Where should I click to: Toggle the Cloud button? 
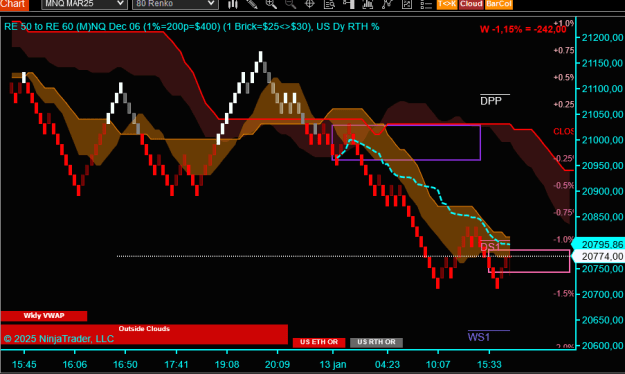[x=471, y=4]
